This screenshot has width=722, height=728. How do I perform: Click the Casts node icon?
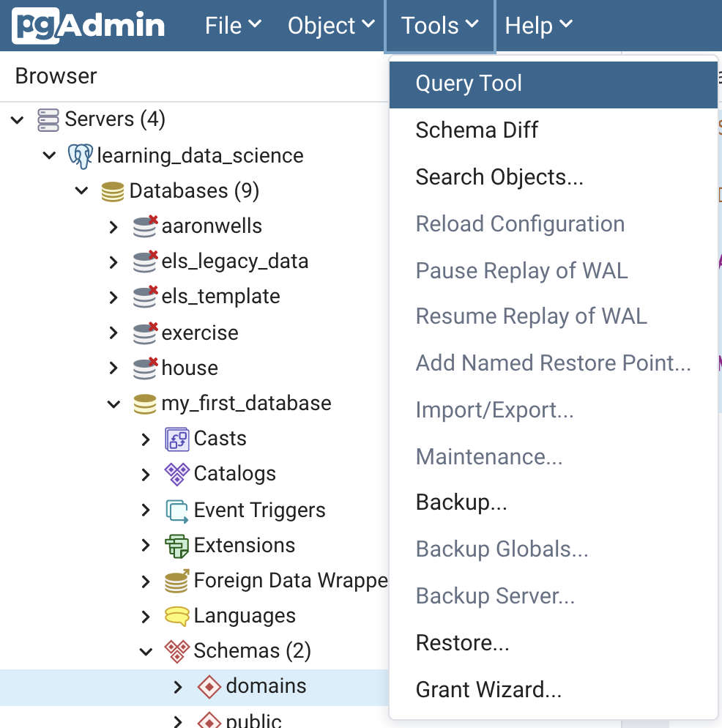[177, 439]
